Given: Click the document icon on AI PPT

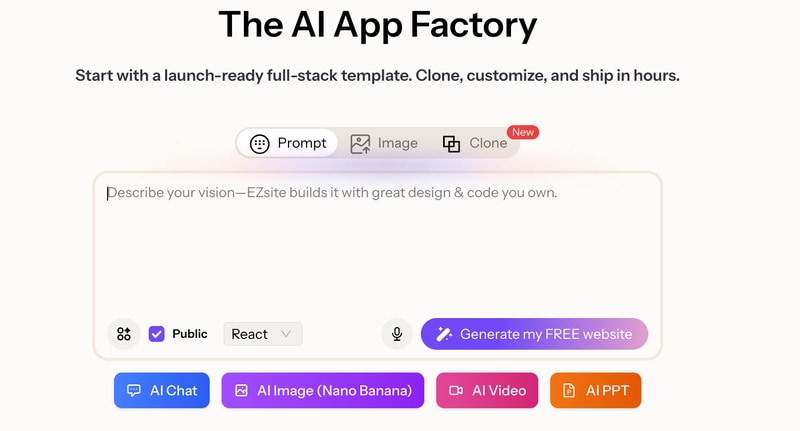Looking at the screenshot, I should click(x=570, y=391).
